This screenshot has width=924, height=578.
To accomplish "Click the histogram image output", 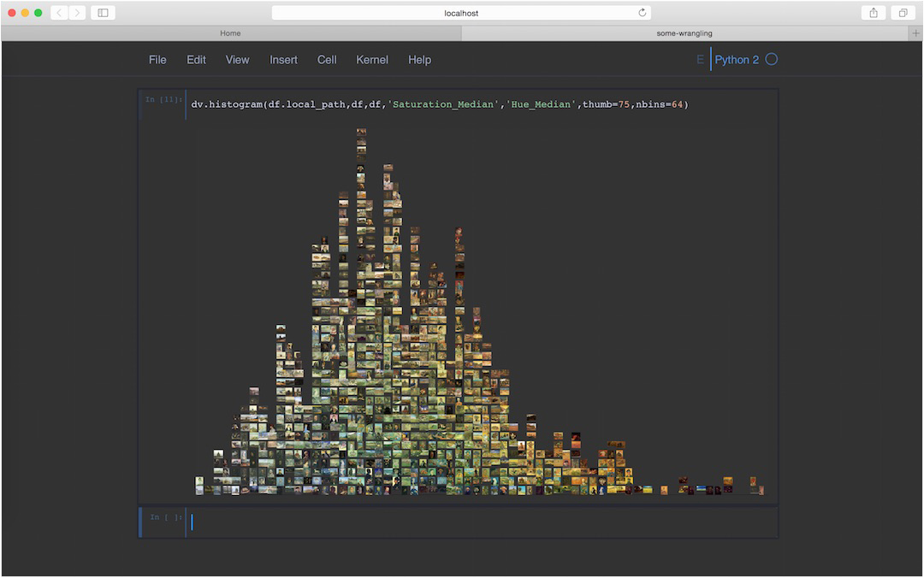I will 480,312.
